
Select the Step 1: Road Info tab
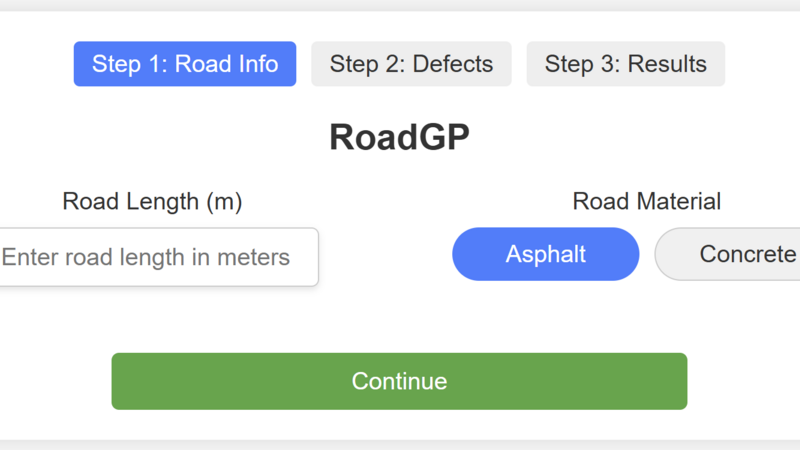[185, 64]
